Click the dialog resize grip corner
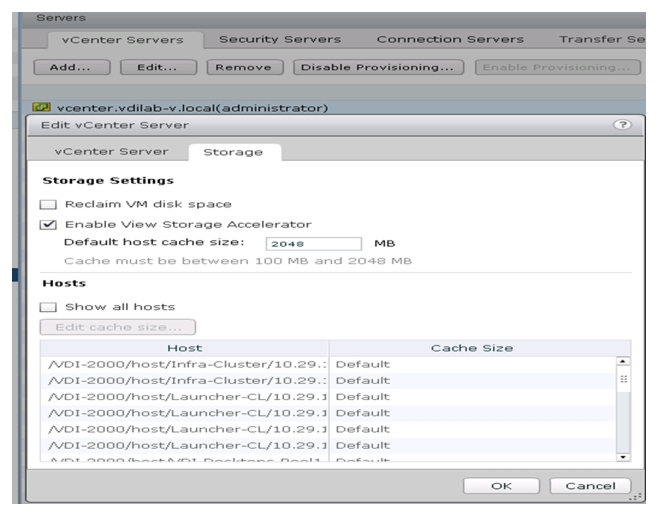Image resolution: width=659 pixels, height=517 pixels. pyautogui.click(x=635, y=497)
